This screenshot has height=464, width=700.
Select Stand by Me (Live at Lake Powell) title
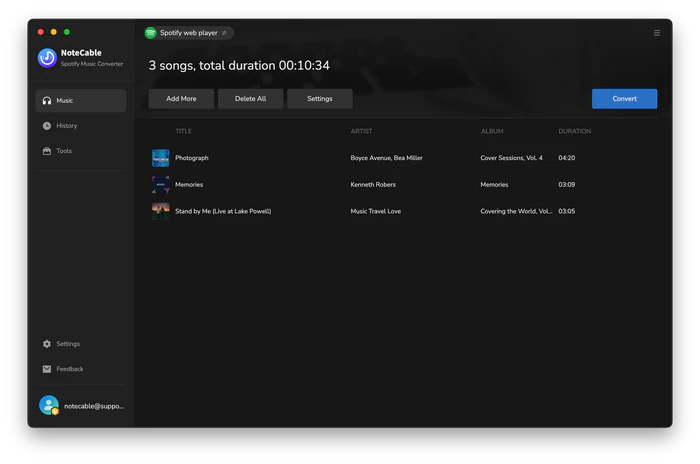[x=223, y=211]
